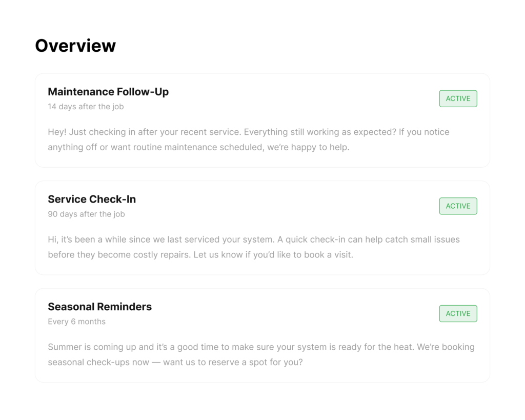Open the Service Check-In title
The image size is (525, 420).
(92, 199)
